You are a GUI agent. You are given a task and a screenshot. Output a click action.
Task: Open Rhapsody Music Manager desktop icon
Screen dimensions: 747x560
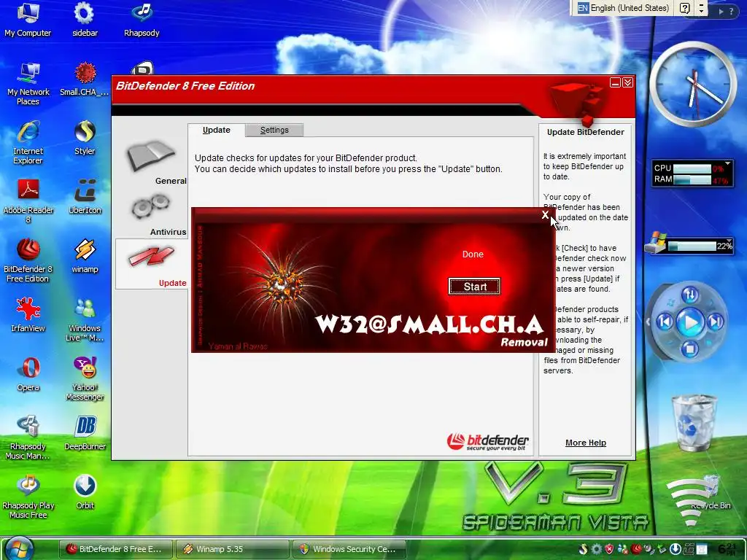[x=28, y=438]
